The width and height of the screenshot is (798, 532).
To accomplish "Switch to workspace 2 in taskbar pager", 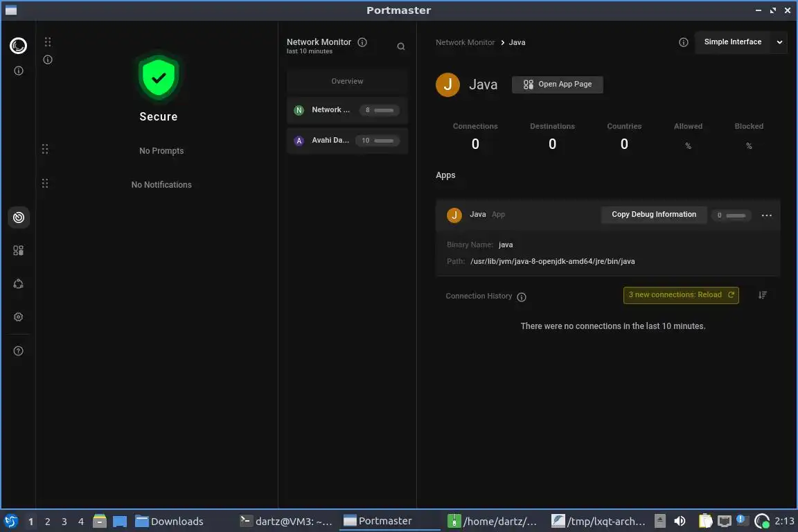I will click(x=47, y=522).
